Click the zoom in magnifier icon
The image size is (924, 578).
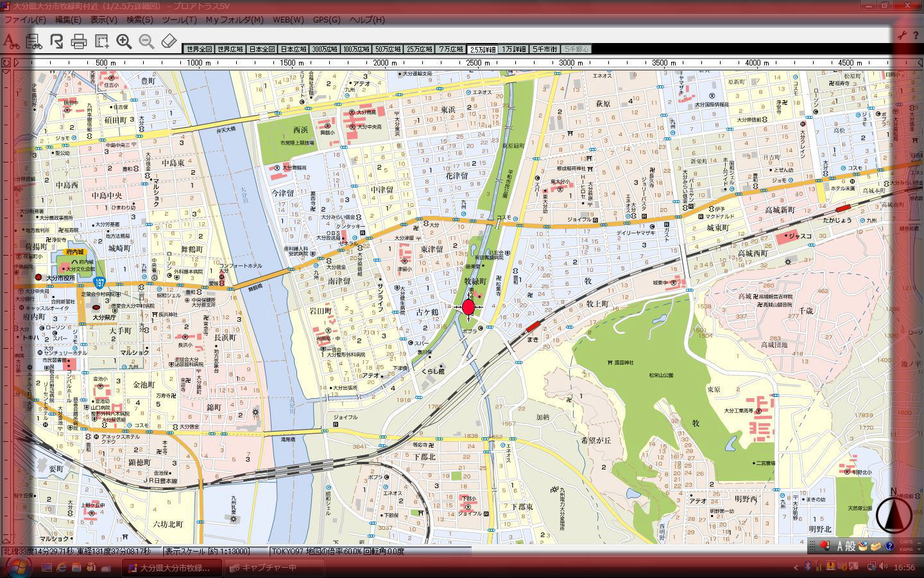[x=124, y=42]
